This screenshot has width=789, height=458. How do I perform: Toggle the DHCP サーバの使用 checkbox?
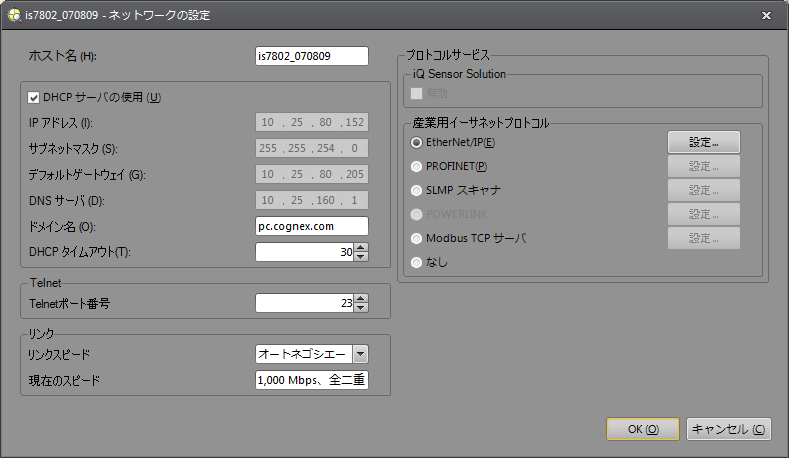pyautogui.click(x=33, y=98)
